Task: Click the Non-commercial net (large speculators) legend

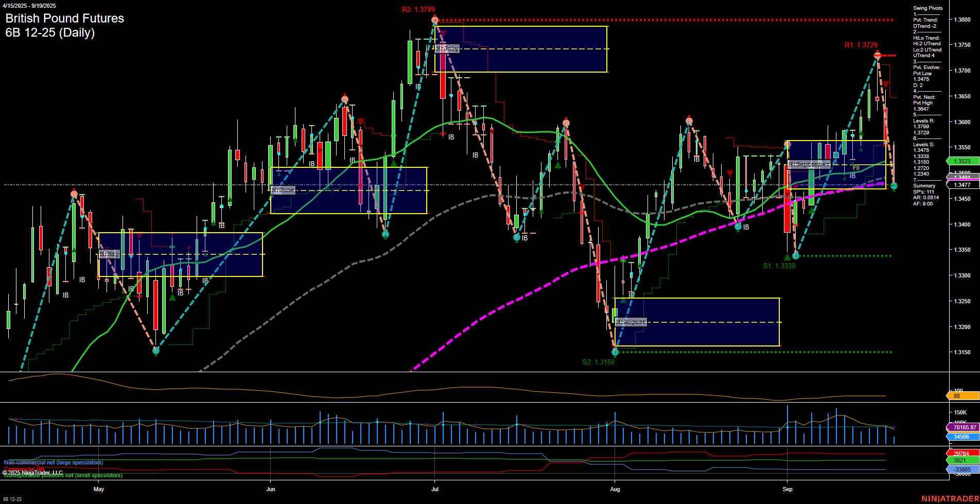Action: (x=54, y=462)
